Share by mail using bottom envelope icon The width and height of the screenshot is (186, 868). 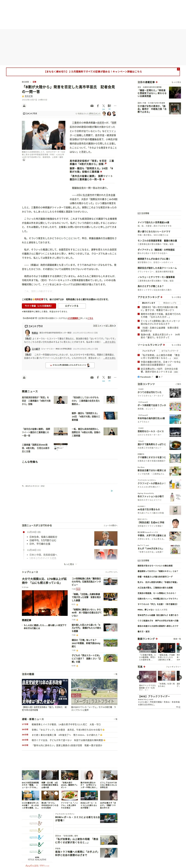point(92,377)
